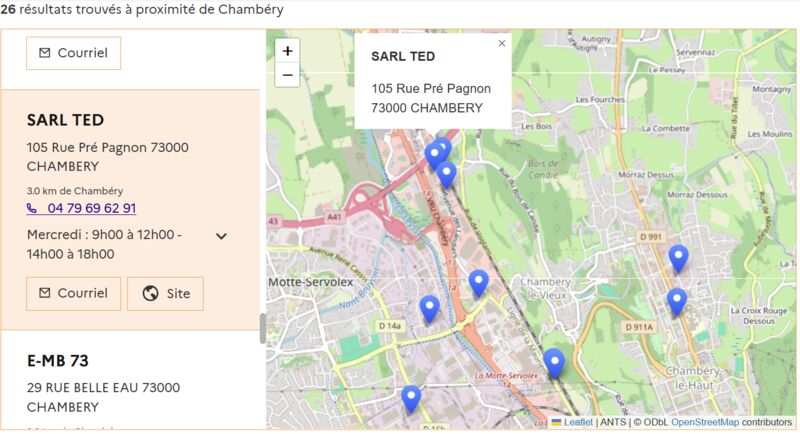
Task: Click the marker directly below SARL TED popup
Action: coord(435,156)
